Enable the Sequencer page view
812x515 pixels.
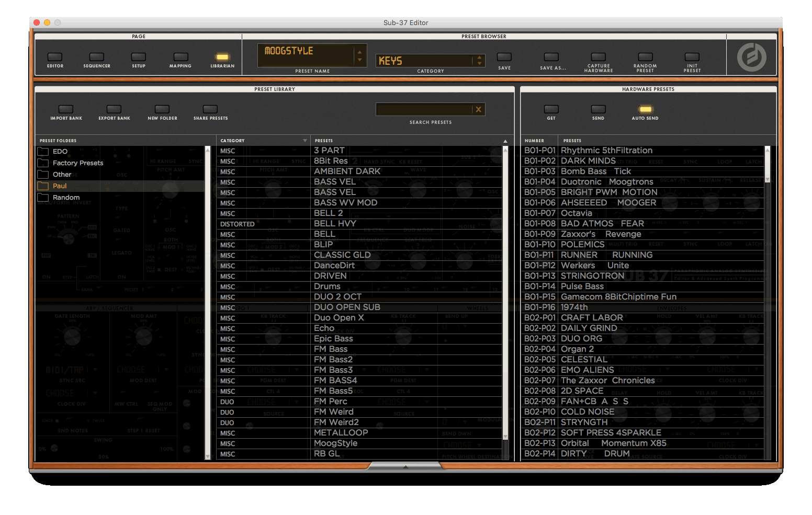pos(97,57)
